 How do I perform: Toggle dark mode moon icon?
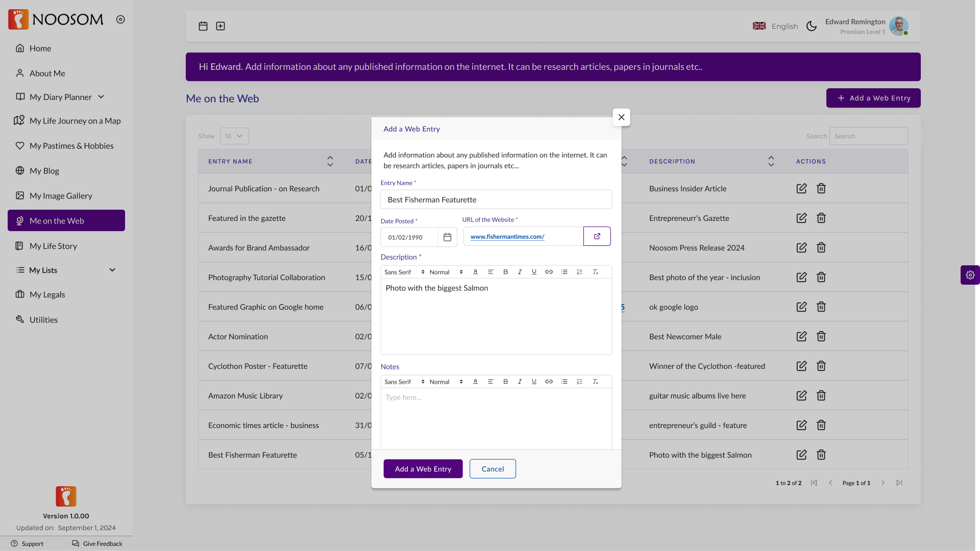[811, 26]
